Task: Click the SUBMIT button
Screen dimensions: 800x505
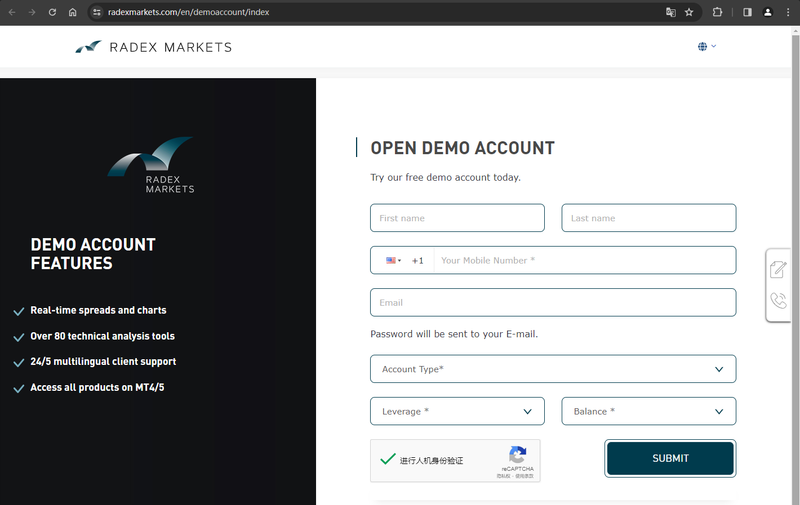Action: pyautogui.click(x=670, y=458)
